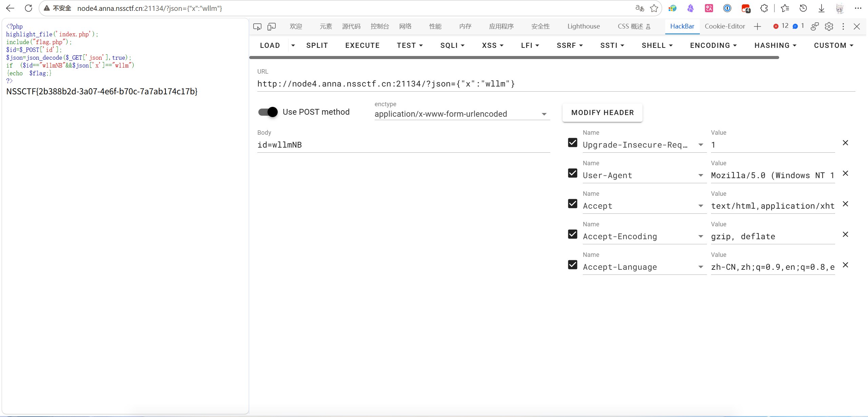Uncheck the Accept-Encoding header checkbox
Viewport: 868px width, 417px height.
pyautogui.click(x=573, y=234)
